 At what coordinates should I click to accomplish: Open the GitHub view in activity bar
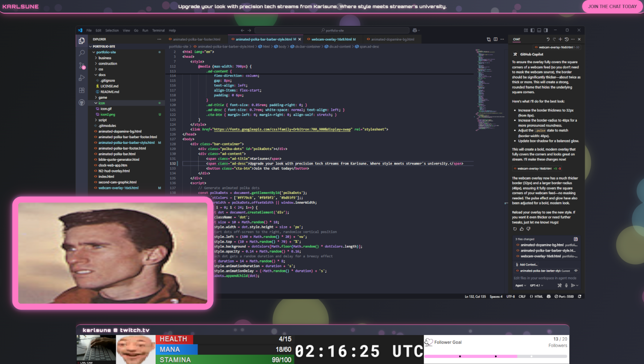click(82, 103)
